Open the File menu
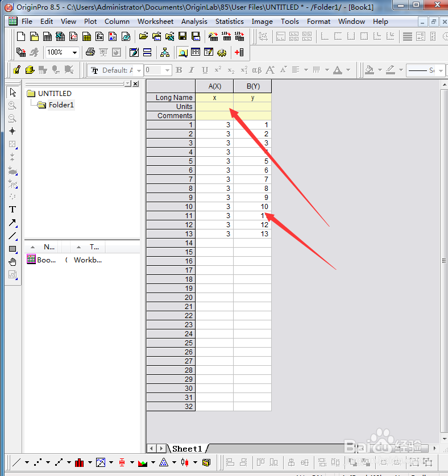The width and height of the screenshot is (448, 476). click(27, 22)
